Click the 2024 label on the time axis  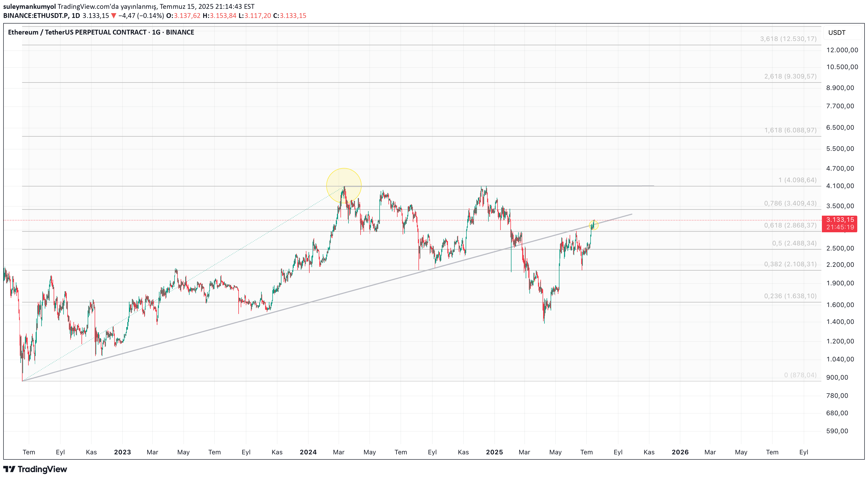click(x=308, y=452)
